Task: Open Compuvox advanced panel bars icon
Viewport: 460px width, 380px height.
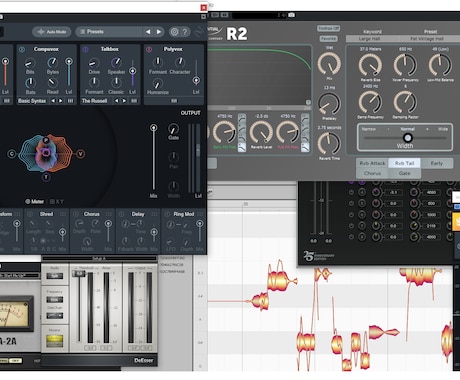Action: coord(70,101)
